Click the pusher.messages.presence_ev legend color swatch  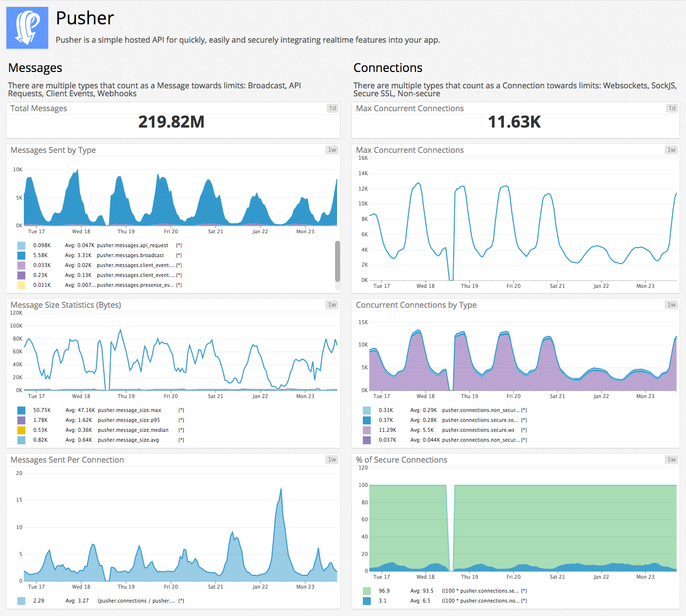[21, 285]
